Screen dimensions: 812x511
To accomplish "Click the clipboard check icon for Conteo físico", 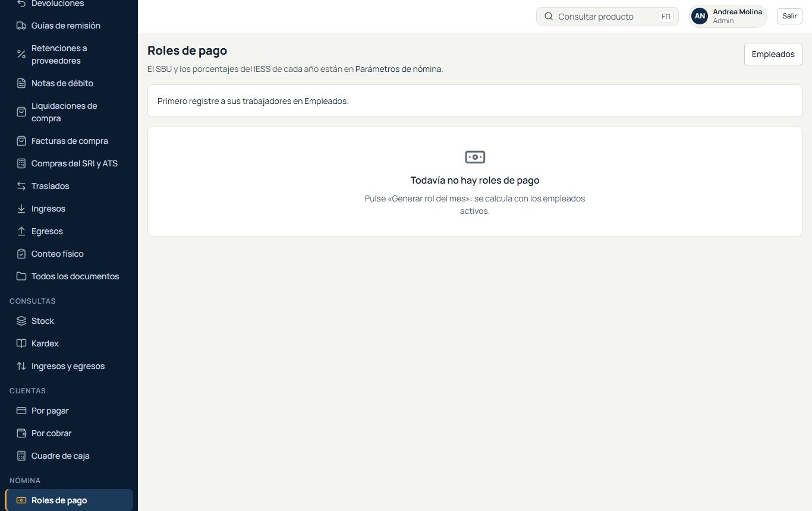I will click(x=21, y=254).
